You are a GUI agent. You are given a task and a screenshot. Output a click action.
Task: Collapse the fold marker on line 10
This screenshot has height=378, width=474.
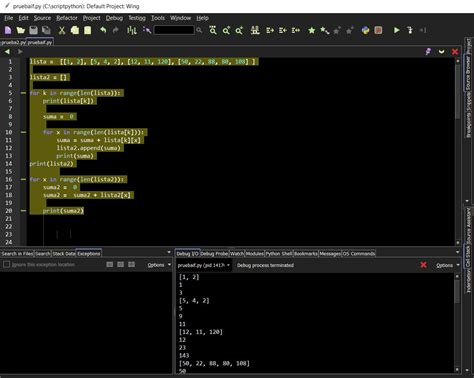click(23, 132)
